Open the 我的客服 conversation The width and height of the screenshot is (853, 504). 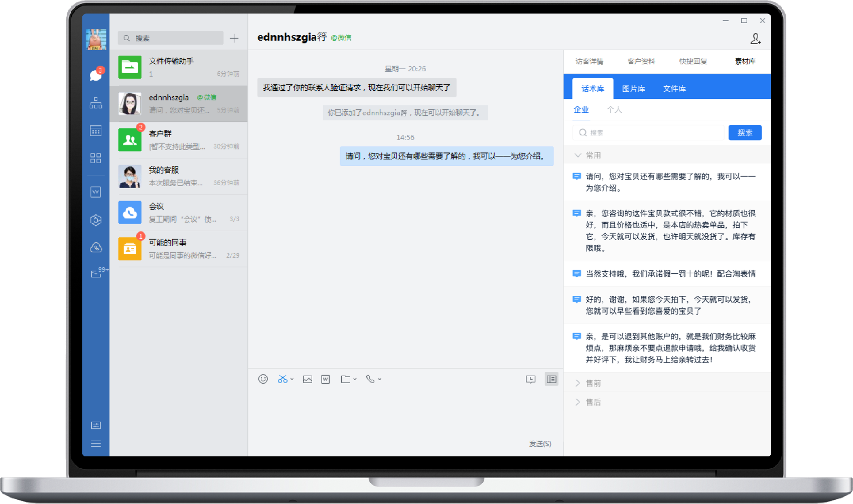[179, 176]
